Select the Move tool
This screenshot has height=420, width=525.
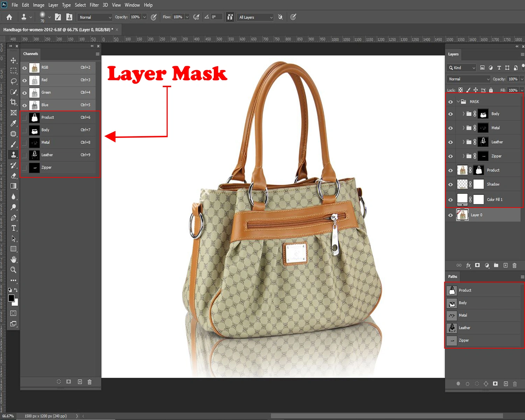click(x=13, y=60)
